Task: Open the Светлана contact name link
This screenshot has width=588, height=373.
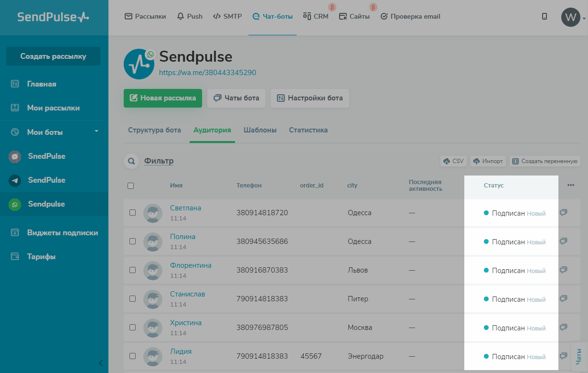Action: click(x=185, y=208)
